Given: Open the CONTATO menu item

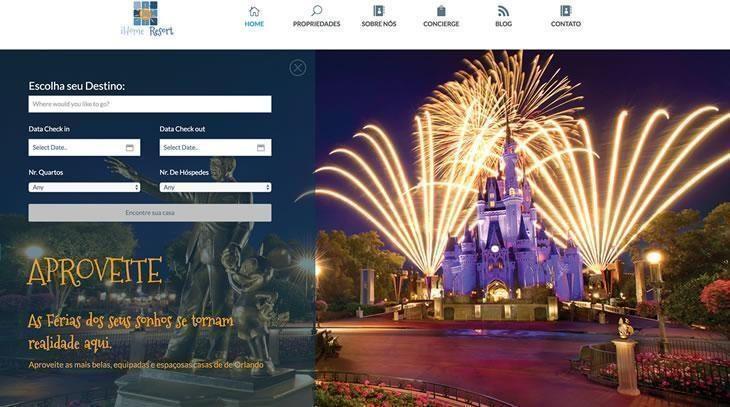Looking at the screenshot, I should tap(565, 24).
